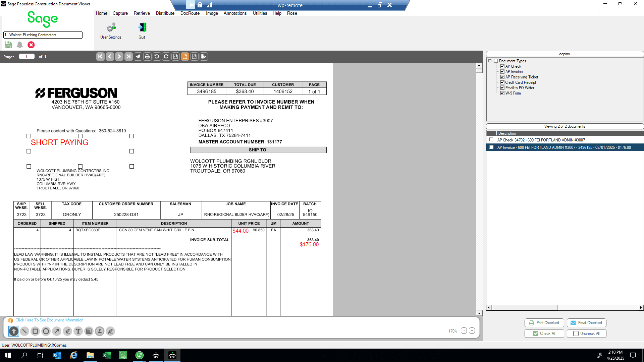
Task: Select the arrow annotation tool
Action: pyautogui.click(x=57, y=331)
